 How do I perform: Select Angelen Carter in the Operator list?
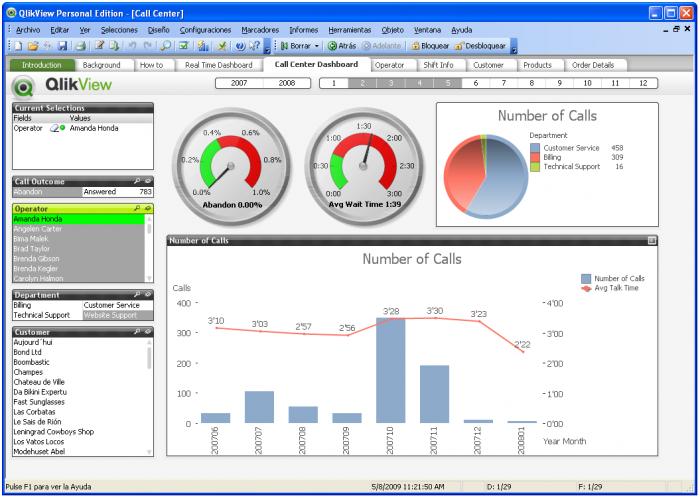[39, 228]
